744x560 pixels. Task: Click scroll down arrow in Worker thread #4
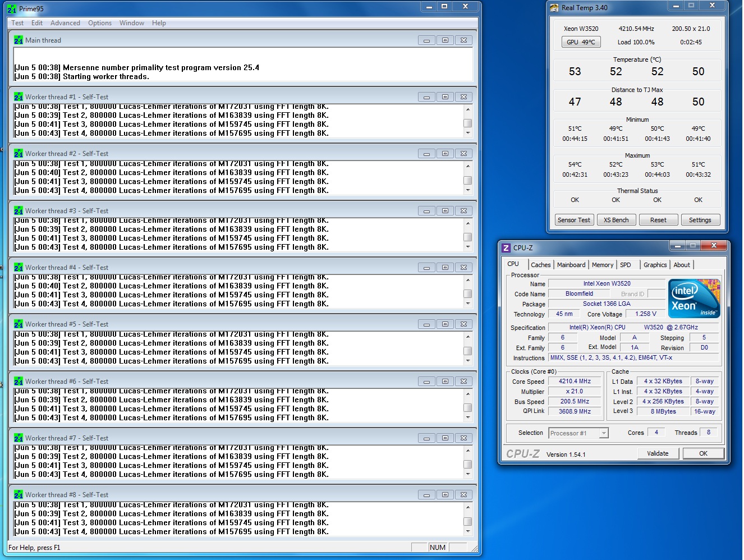coord(467,304)
